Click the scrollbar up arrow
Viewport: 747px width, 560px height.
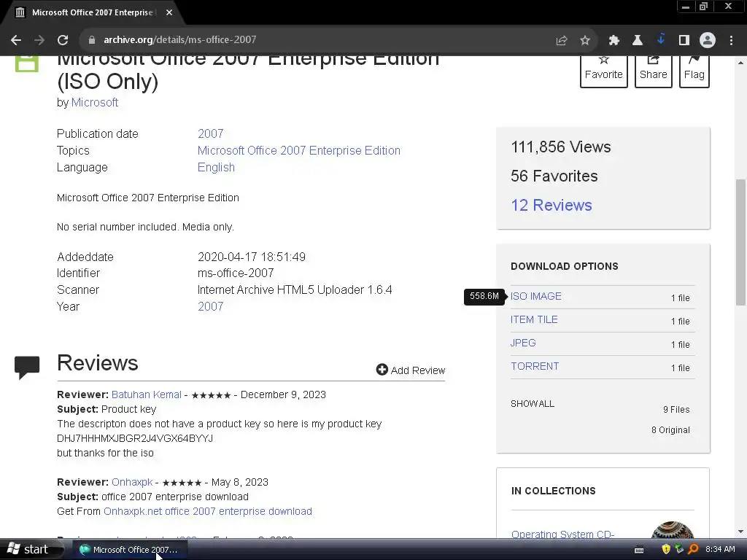pos(740,63)
